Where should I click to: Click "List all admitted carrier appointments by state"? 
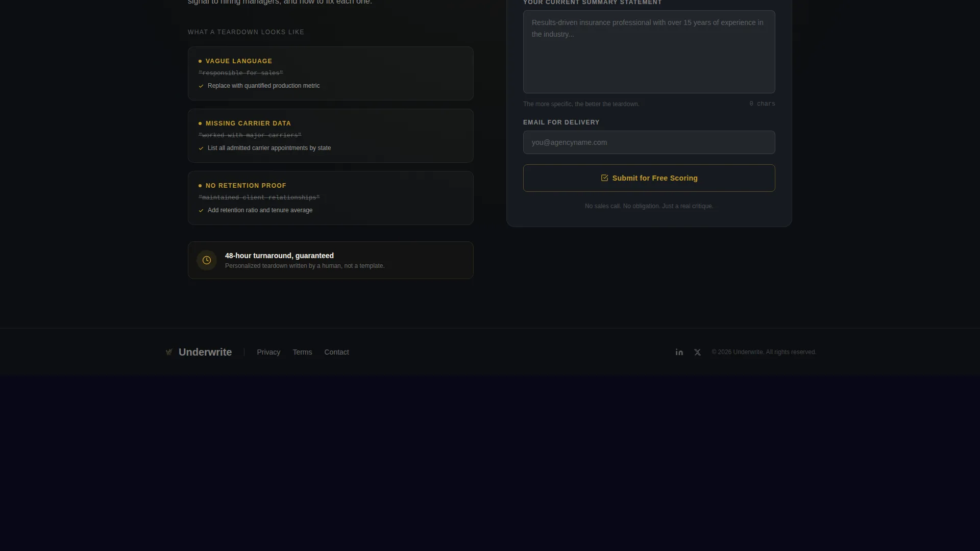(269, 148)
